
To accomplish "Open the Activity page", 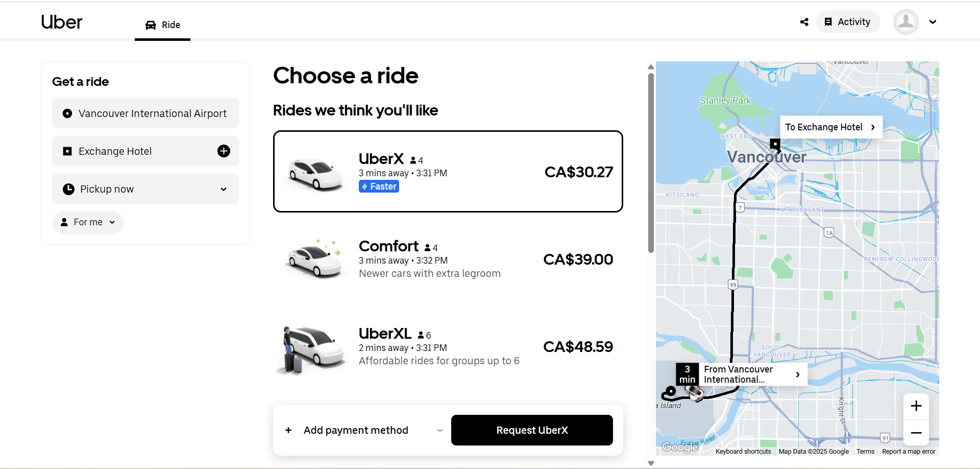I will (848, 22).
